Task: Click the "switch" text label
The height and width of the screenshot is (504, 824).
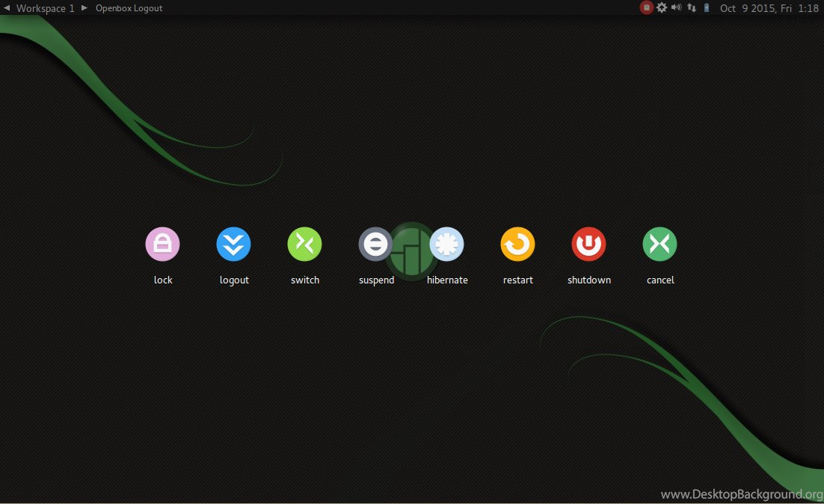Action: (x=305, y=280)
